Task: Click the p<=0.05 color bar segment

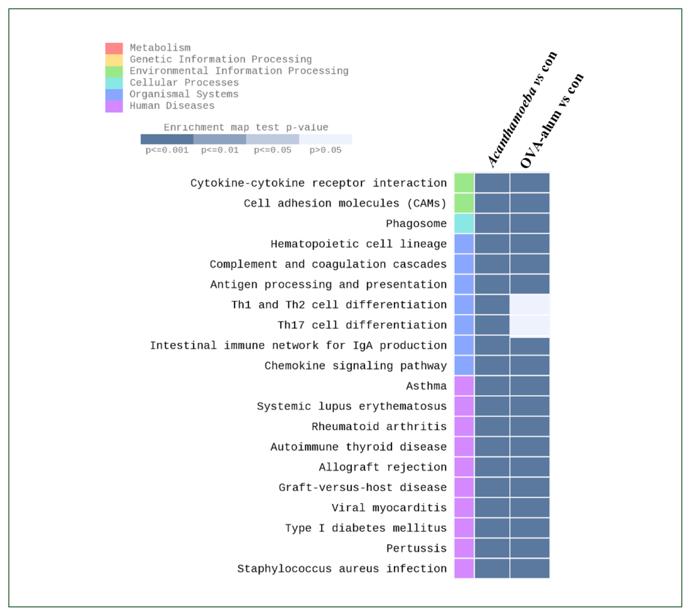Action: [273, 139]
